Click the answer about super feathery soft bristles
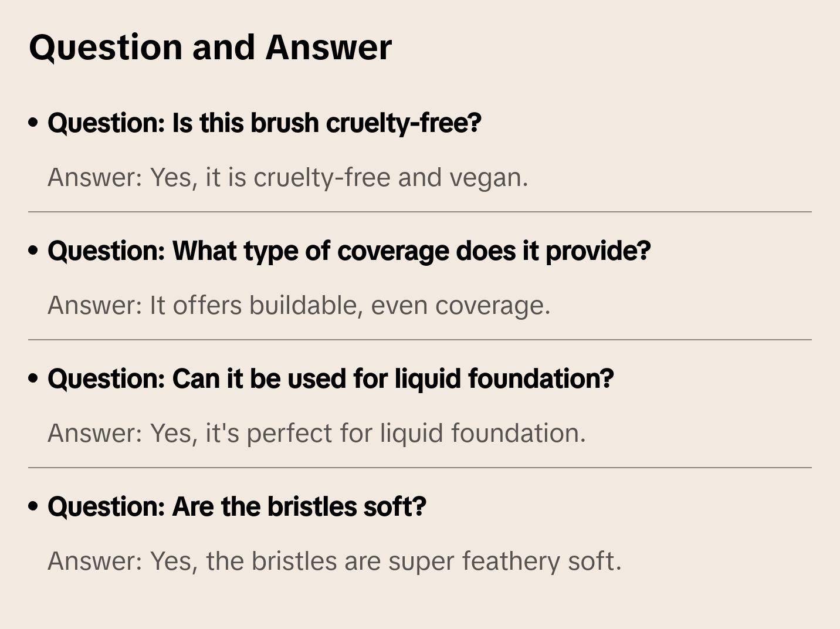This screenshot has width=840, height=629. (334, 562)
